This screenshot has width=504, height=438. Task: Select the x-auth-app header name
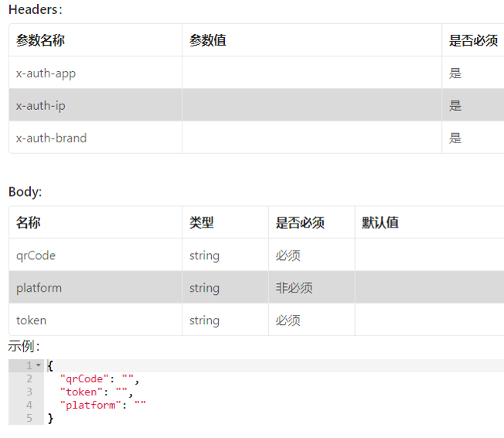(46, 74)
